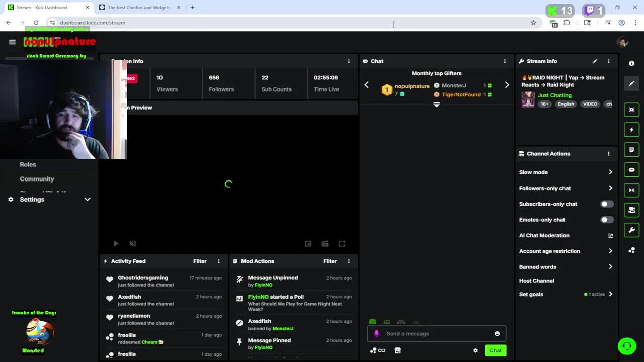Collapse the Monthly top Gifters bar

pos(436,105)
